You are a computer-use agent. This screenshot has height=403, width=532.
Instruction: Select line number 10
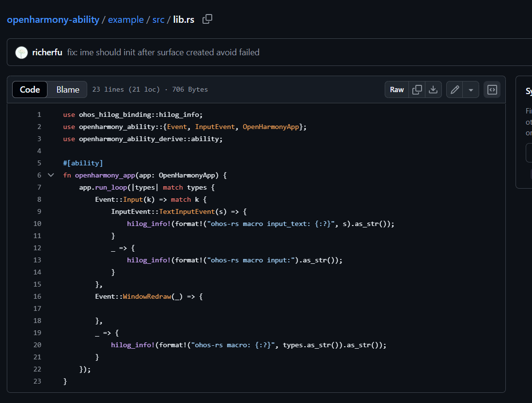37,224
